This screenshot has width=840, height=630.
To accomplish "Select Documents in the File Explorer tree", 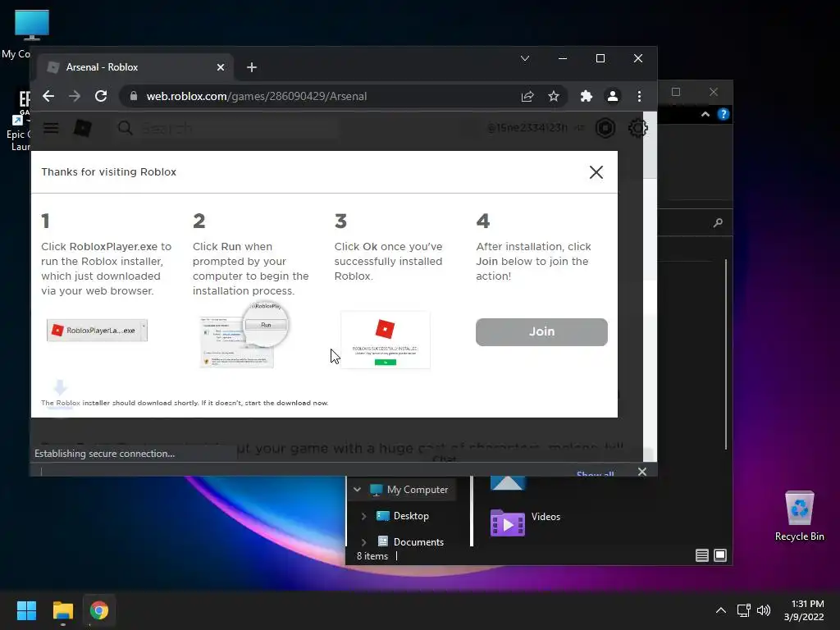I will click(x=418, y=542).
